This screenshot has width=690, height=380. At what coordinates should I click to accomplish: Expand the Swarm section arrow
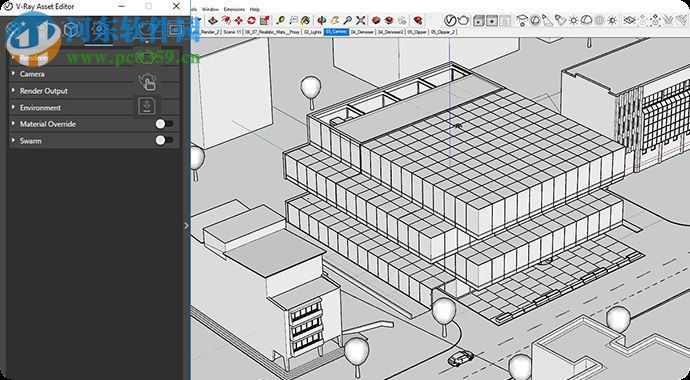[x=14, y=140]
